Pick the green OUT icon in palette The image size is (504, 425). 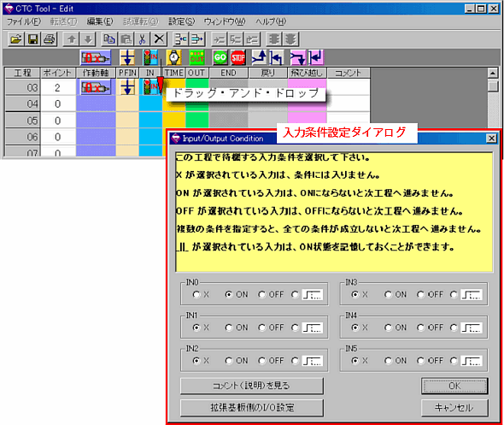point(196,58)
